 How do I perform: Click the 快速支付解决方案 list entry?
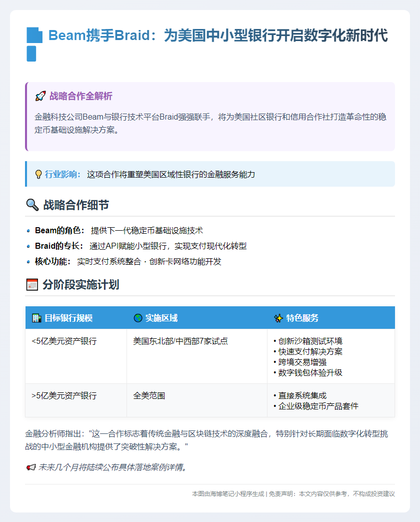point(308,351)
